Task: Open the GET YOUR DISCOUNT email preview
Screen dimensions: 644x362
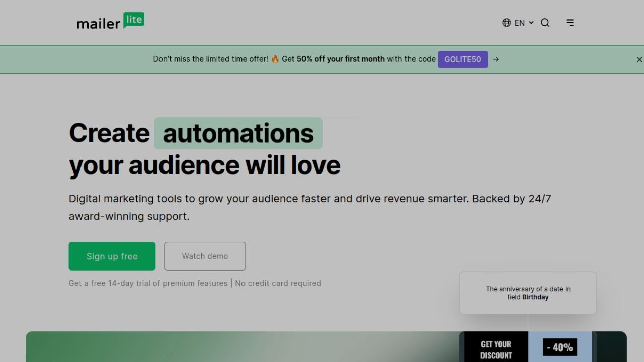Action: [x=496, y=347]
